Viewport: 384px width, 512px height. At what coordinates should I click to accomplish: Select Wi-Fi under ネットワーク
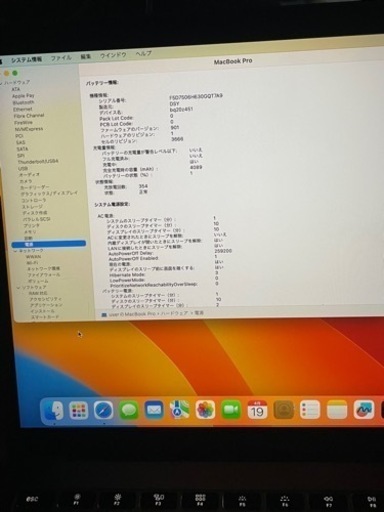click(32, 263)
